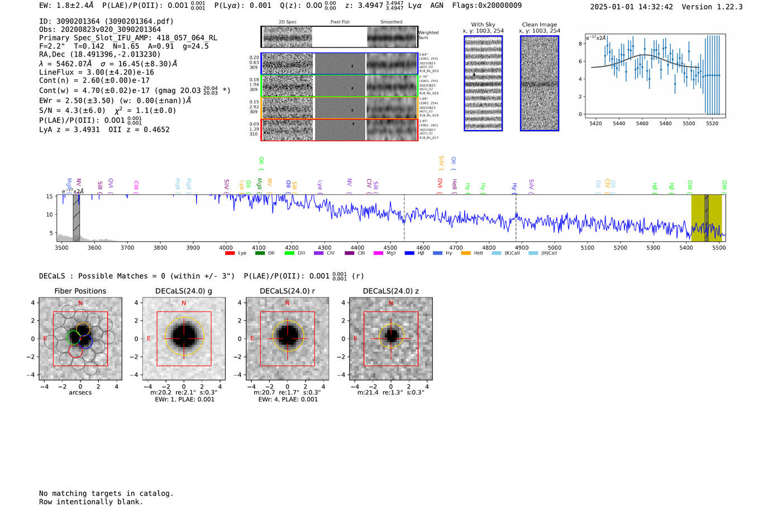The image size is (782, 532).
Task: Click the 'm:21.4 re:1.3" s:0.3"' caption
Action: coord(391,392)
